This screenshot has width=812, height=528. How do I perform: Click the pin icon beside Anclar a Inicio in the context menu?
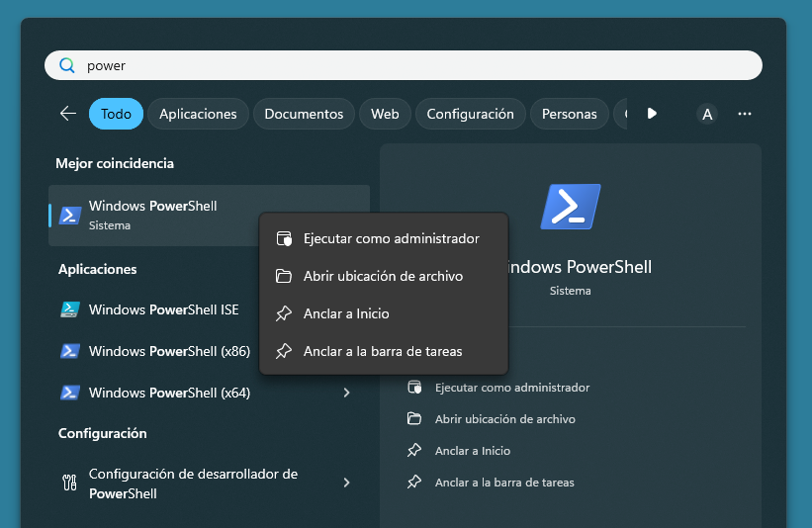[x=283, y=313]
